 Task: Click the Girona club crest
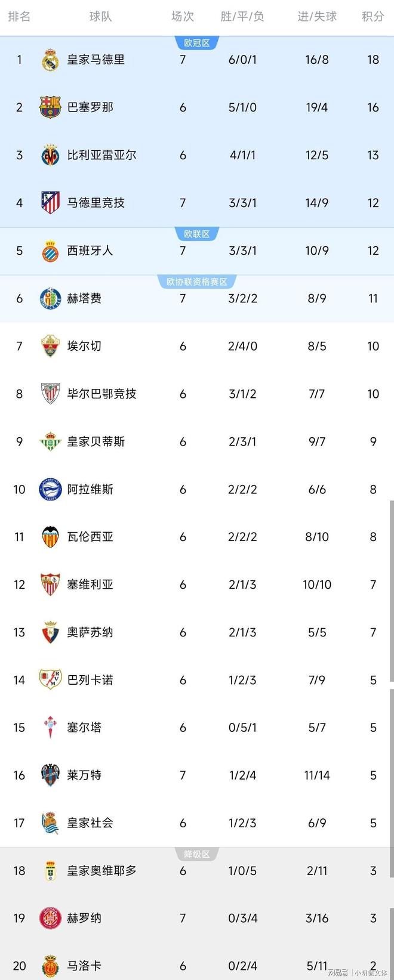[x=50, y=918]
